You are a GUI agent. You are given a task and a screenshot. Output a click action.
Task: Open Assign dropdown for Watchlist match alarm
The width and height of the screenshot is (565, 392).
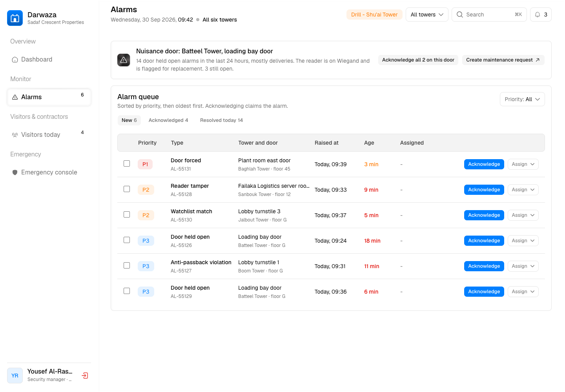point(523,215)
